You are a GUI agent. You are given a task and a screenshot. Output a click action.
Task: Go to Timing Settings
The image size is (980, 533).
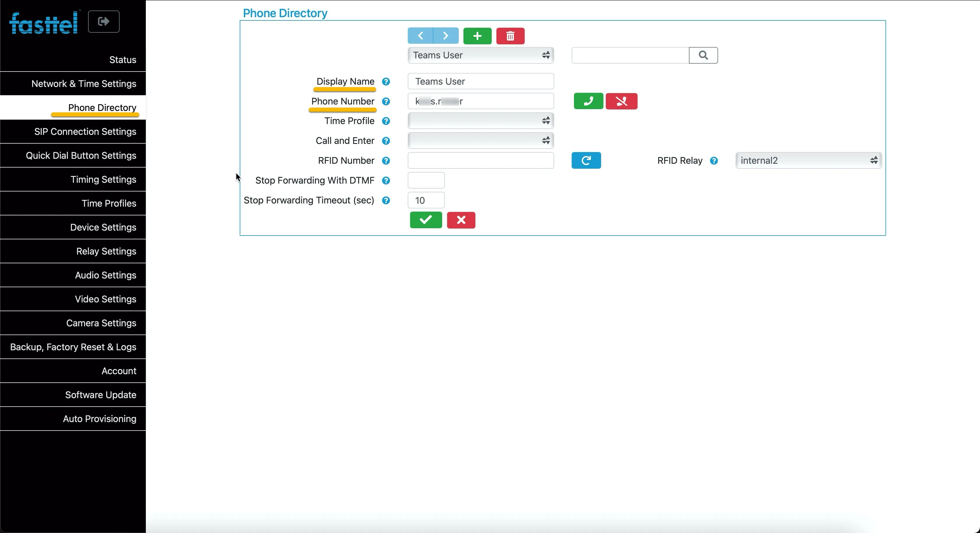click(73, 180)
